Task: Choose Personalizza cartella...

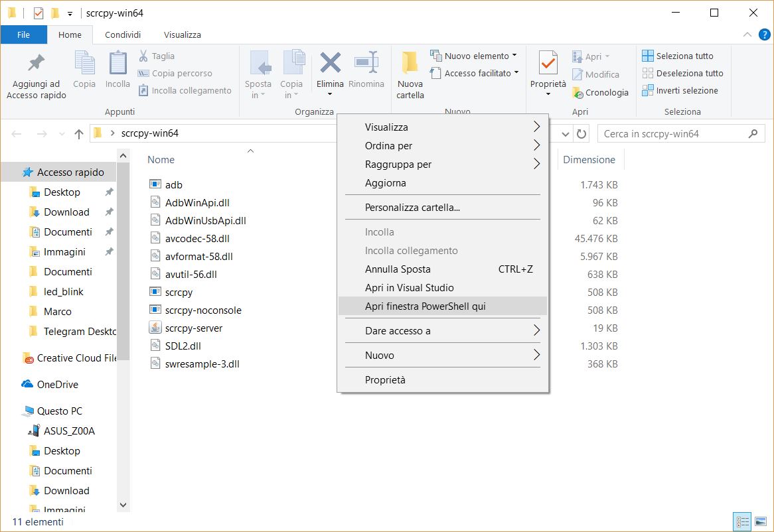Action: coord(443,208)
